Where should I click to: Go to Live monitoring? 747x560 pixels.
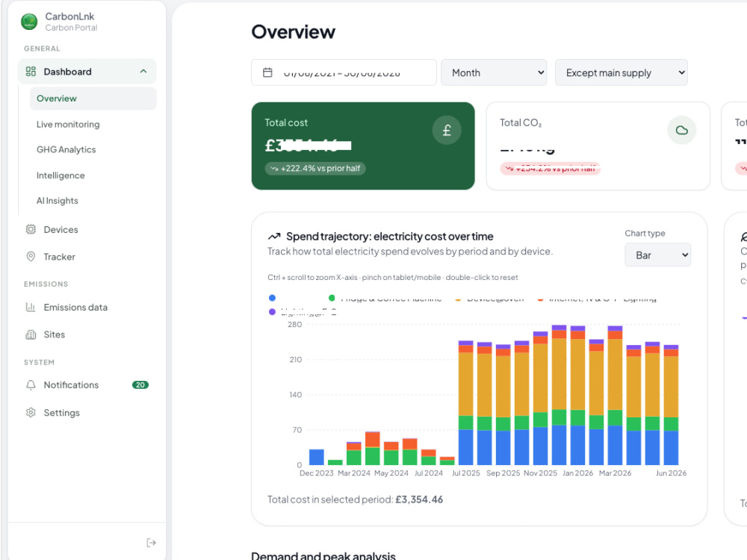[68, 124]
